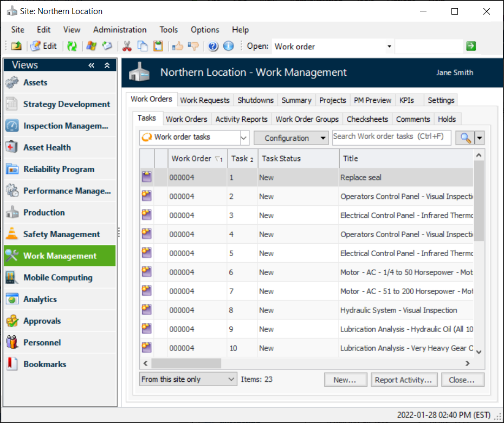504x423 pixels.
Task: Collapse the Views panel with double chevron left
Action: [x=92, y=66]
